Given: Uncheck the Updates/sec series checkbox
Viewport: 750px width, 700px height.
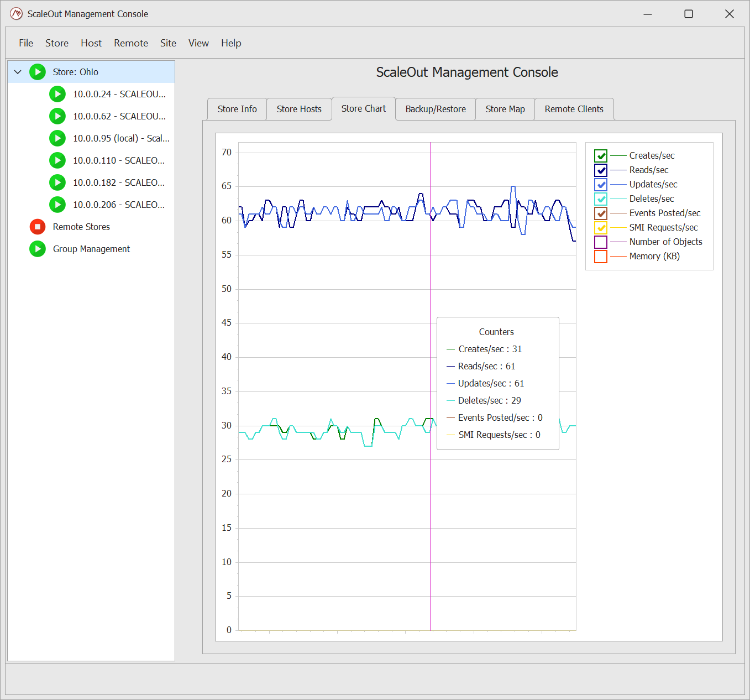Looking at the screenshot, I should pyautogui.click(x=601, y=185).
